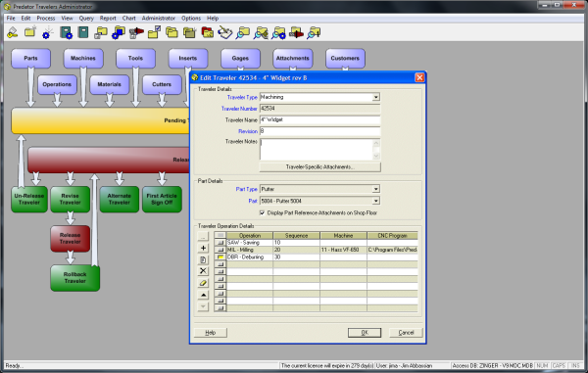
Task: Expand the Part combo box showing 5004
Action: coord(375,201)
